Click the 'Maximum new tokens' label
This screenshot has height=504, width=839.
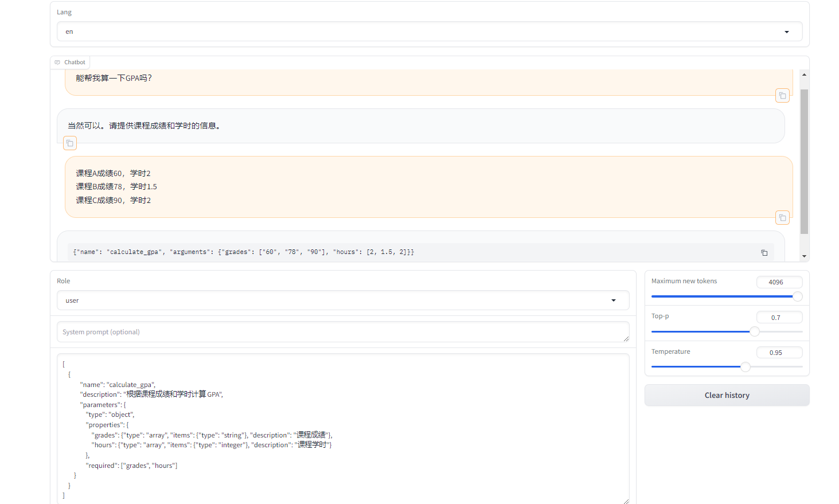pyautogui.click(x=684, y=281)
